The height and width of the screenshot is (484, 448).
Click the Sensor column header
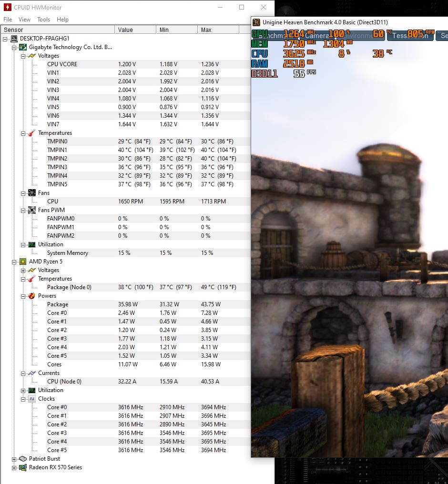click(x=57, y=30)
